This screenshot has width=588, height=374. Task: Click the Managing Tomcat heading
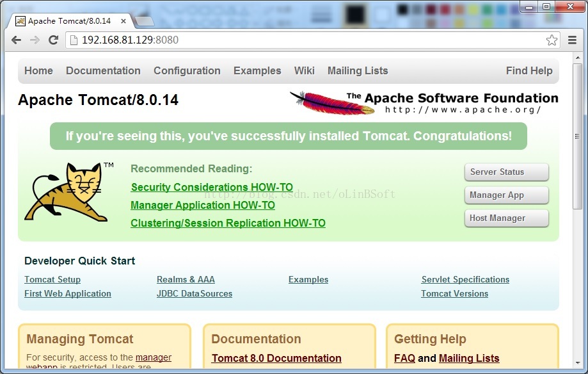tap(80, 339)
